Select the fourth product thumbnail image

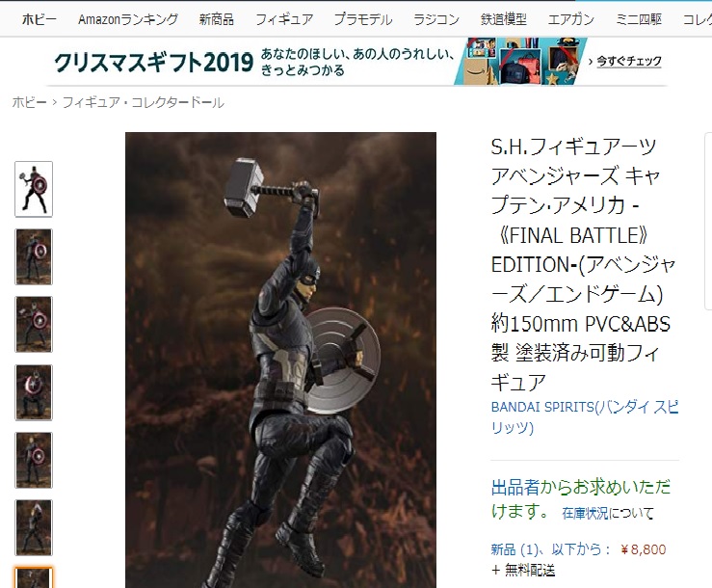point(34,392)
